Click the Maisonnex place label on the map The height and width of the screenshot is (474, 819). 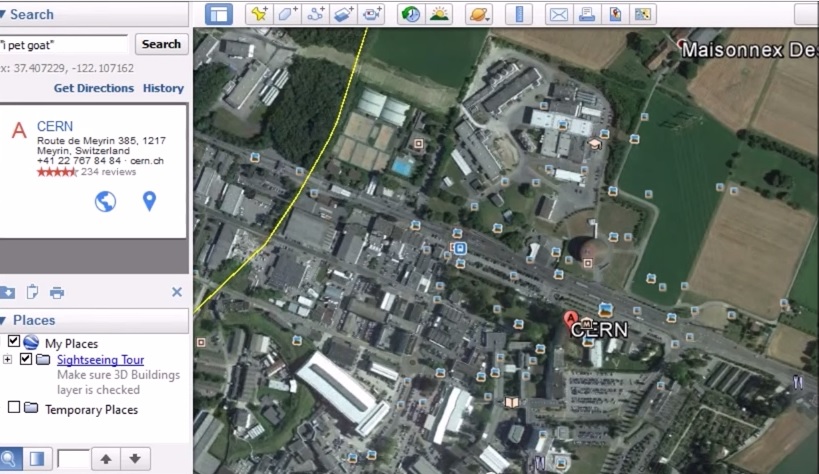tap(750, 50)
